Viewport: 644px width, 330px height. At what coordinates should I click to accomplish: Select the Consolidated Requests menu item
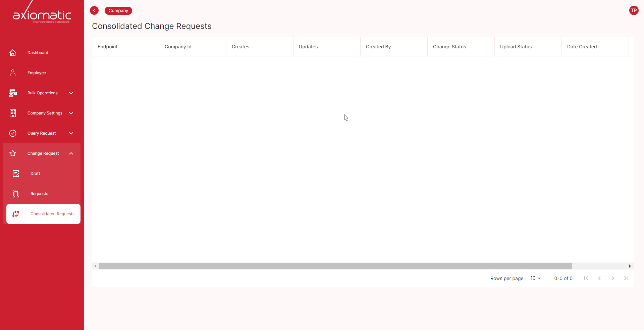tap(52, 214)
